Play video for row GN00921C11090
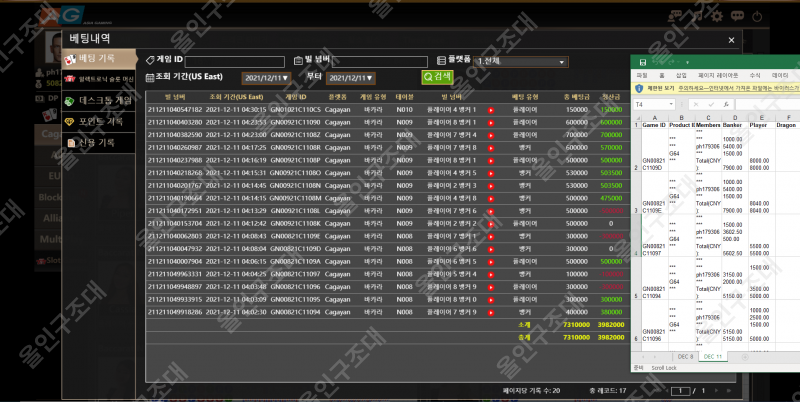Screen dimensions: 800x402 (491, 123)
